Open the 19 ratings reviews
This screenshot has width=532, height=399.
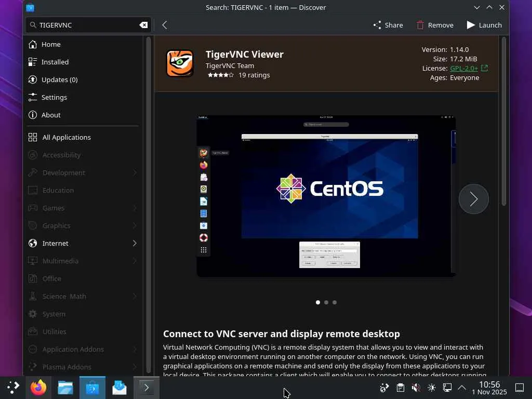[x=254, y=75]
